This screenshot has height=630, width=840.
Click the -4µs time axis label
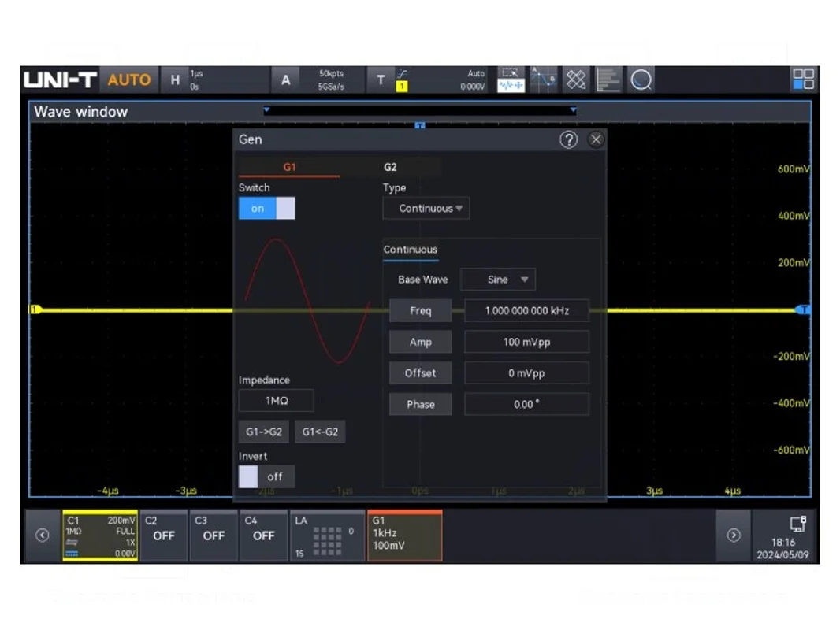pos(108,491)
